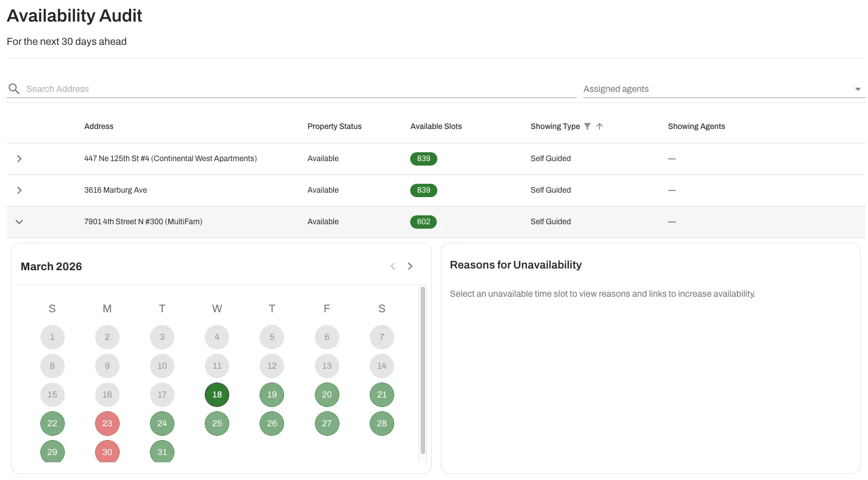
Task: Select March 22 on calendar
Action: pos(53,424)
